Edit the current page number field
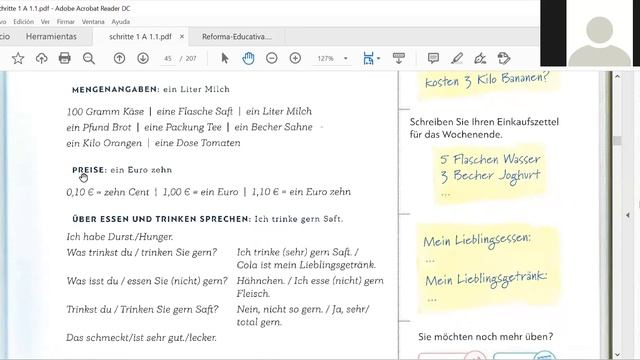The height and width of the screenshot is (360, 640). pyautogui.click(x=168, y=58)
